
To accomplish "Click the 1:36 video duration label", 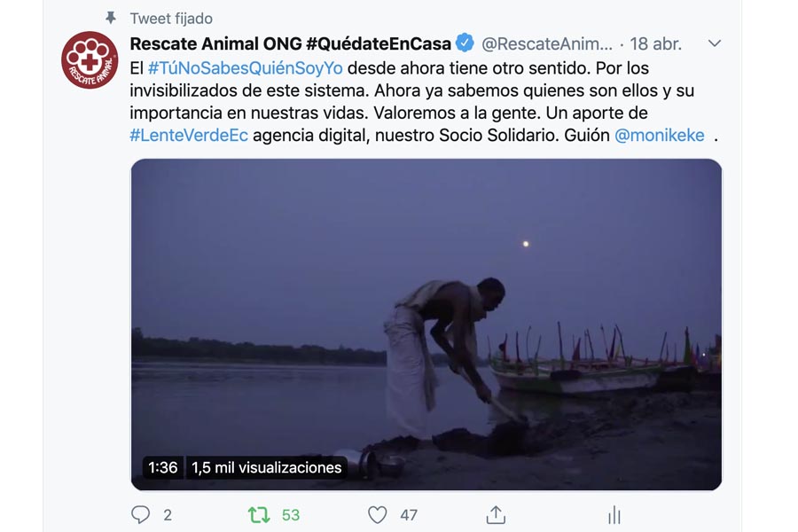I will click(x=163, y=467).
